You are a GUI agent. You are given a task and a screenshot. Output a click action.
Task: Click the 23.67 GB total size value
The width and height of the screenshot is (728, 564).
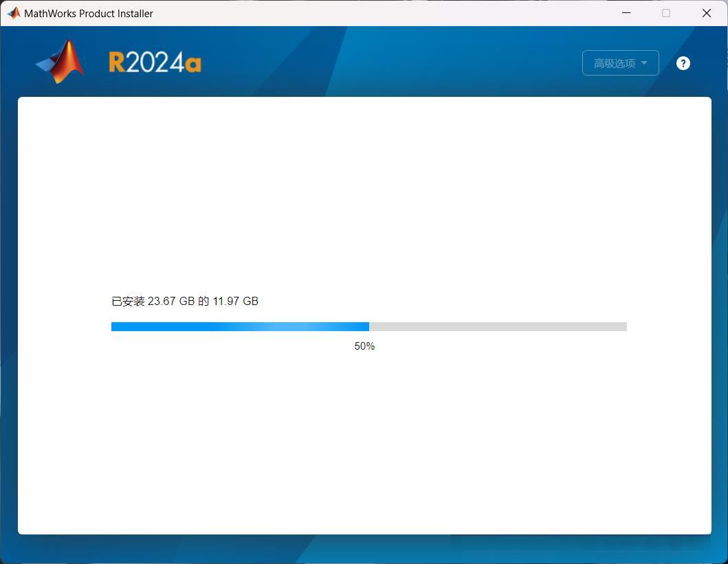[171, 301]
